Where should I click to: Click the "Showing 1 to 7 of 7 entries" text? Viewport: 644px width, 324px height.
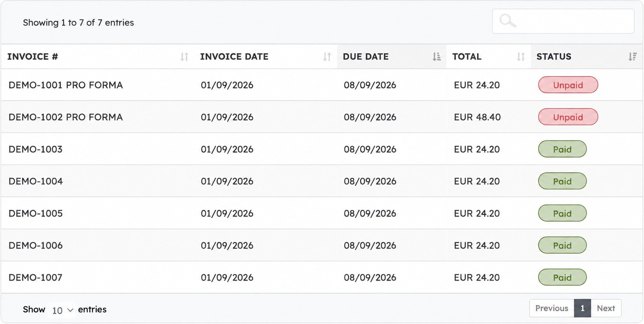point(78,23)
